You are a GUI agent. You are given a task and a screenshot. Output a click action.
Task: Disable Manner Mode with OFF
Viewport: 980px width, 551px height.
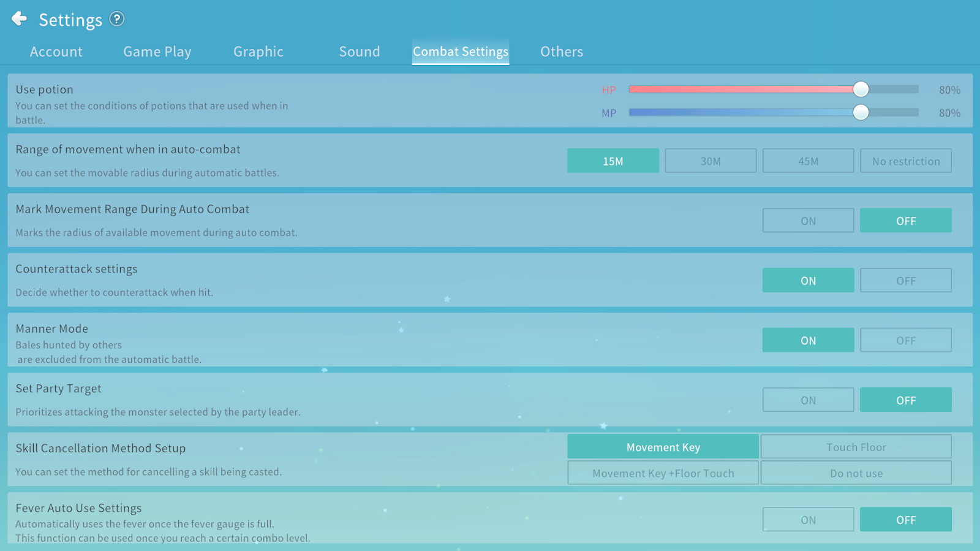[905, 340]
